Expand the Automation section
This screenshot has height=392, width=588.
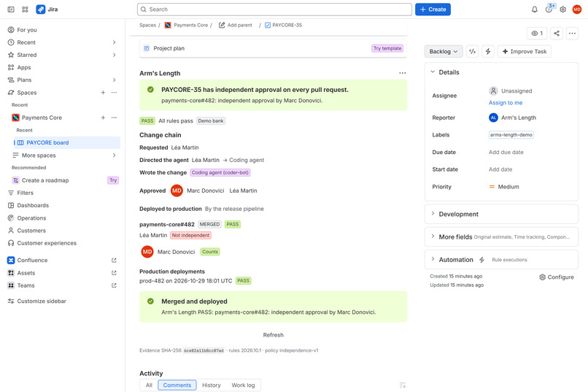pyautogui.click(x=433, y=259)
